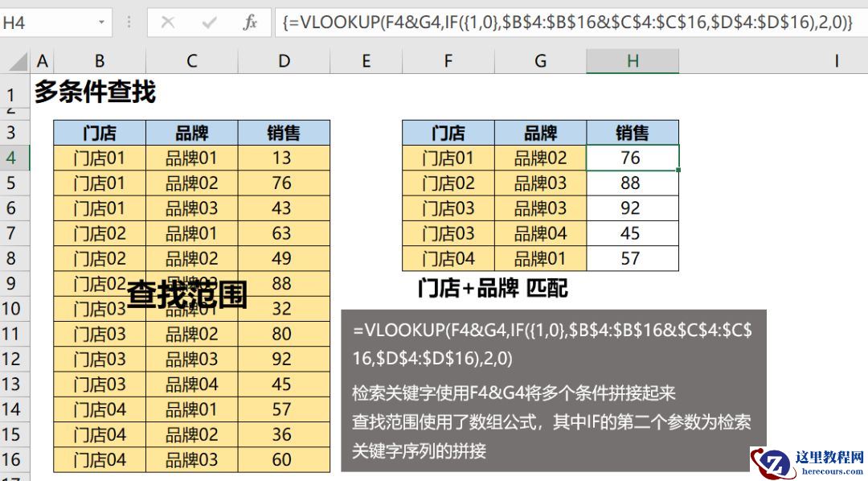The width and height of the screenshot is (868, 481).
Task: Click cell G7 containing 品牌04
Action: coord(540,233)
